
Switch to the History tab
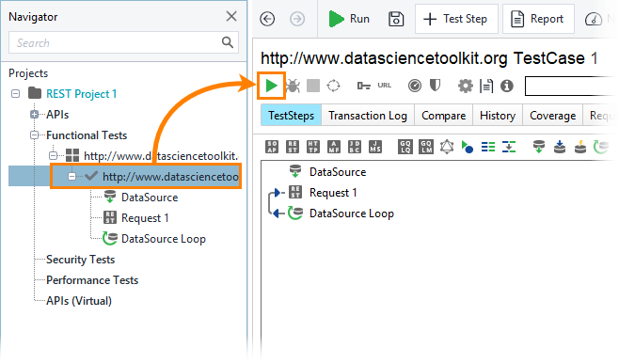(498, 116)
